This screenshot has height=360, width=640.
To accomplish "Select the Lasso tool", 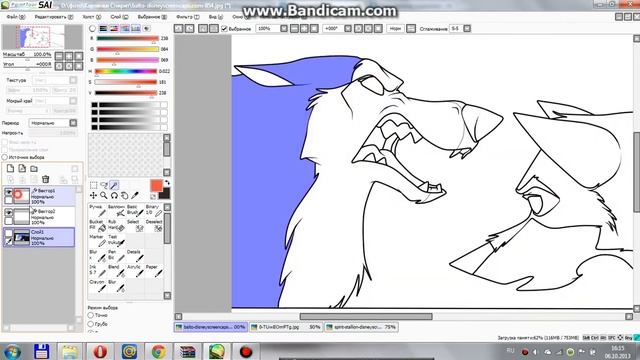I will coord(104,185).
